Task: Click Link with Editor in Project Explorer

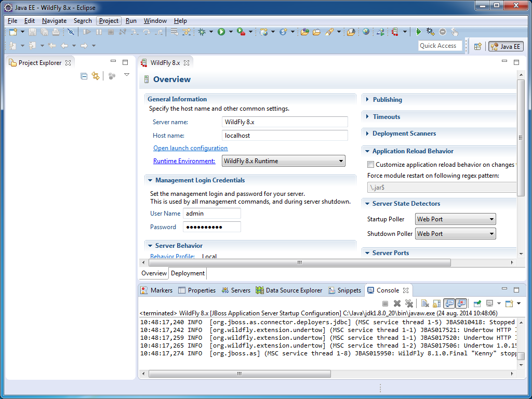Action: coord(96,76)
